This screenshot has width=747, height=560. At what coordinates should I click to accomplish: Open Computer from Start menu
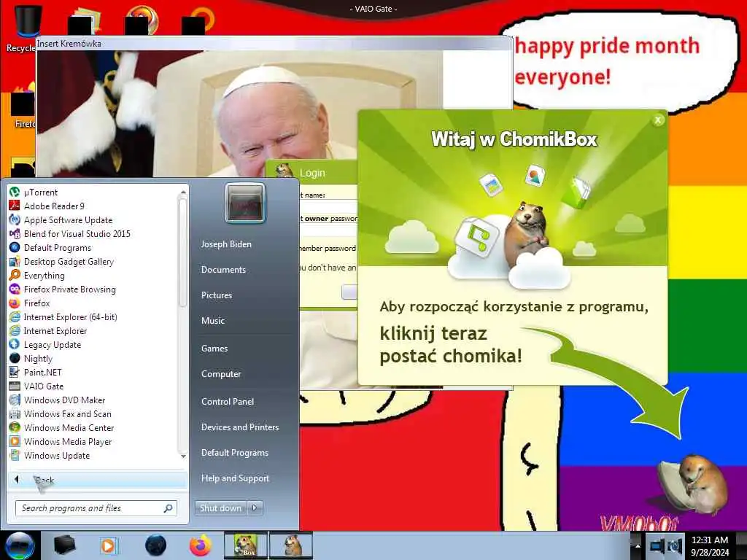tap(221, 374)
